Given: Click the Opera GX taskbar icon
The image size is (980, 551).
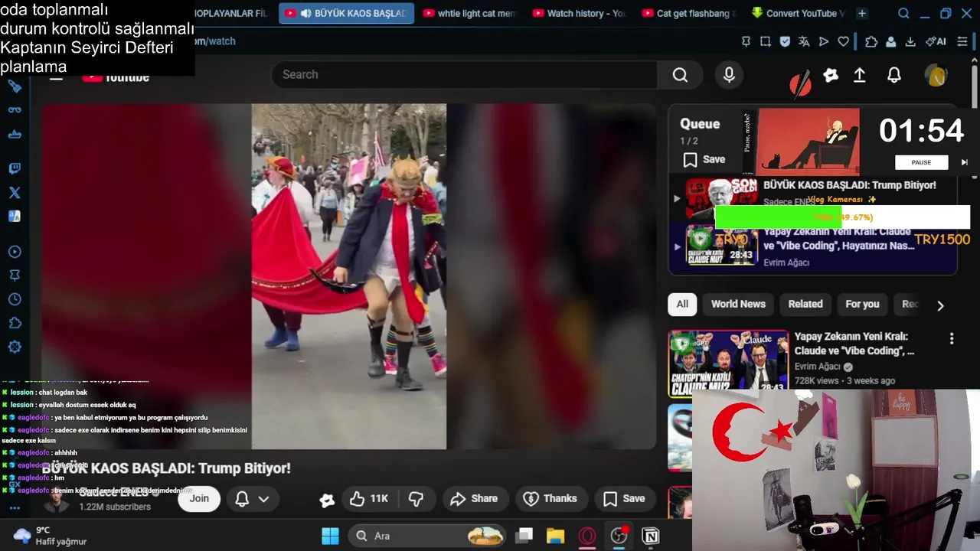Looking at the screenshot, I should point(587,536).
